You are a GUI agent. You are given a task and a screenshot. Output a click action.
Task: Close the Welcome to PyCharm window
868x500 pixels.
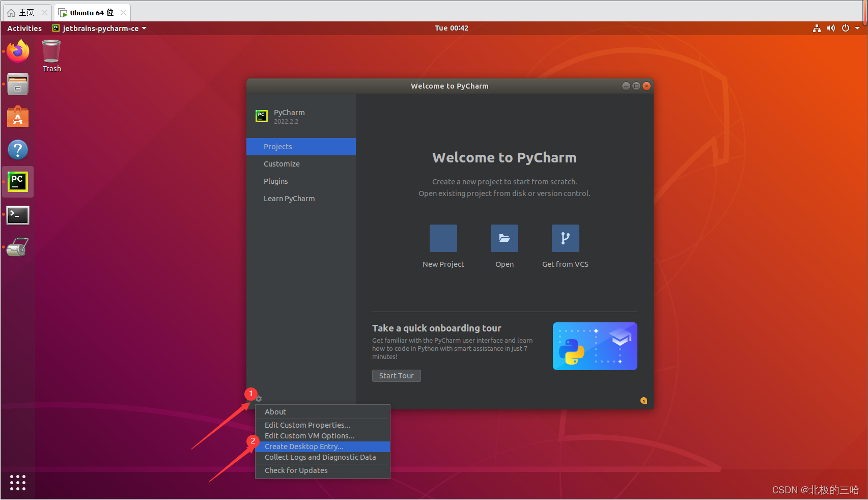click(647, 86)
